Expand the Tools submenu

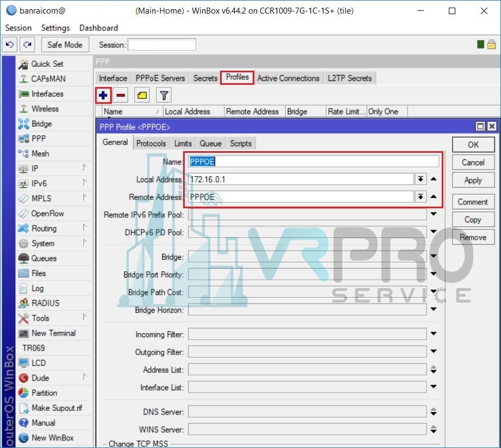(x=85, y=317)
